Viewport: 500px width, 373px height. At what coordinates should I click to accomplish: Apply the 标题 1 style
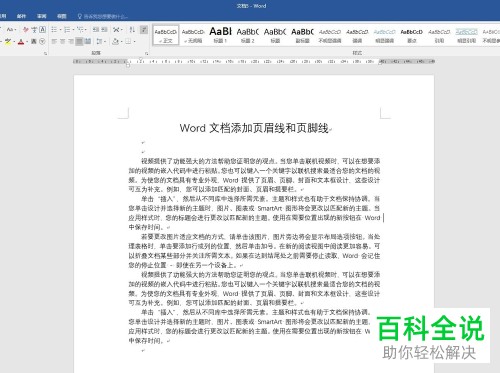point(220,35)
